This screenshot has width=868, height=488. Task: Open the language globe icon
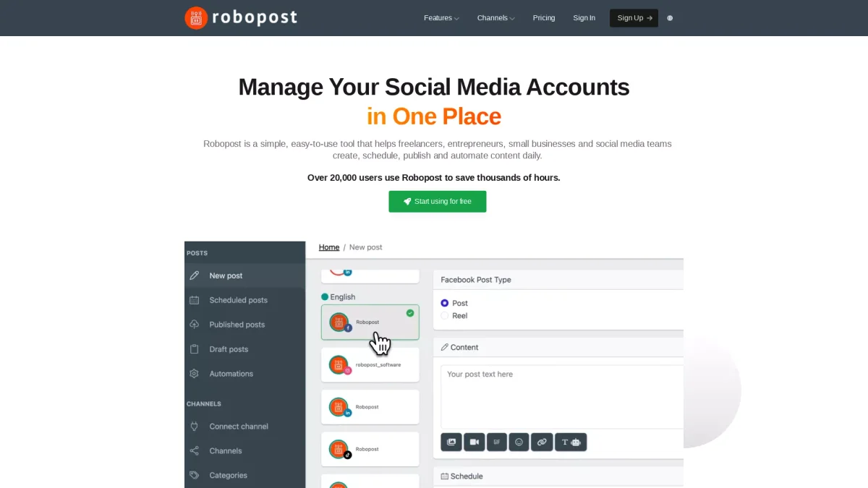670,18
